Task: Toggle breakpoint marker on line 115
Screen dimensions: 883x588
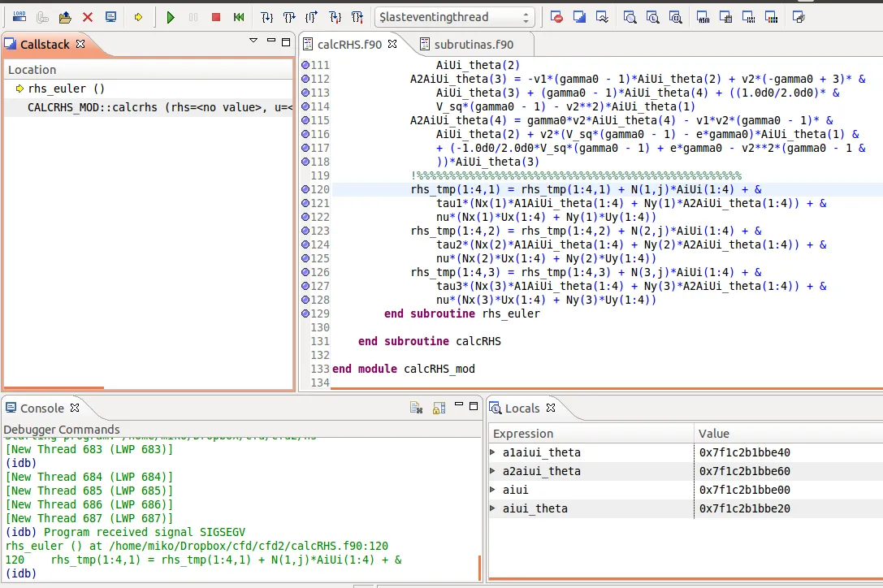Action: [x=305, y=120]
